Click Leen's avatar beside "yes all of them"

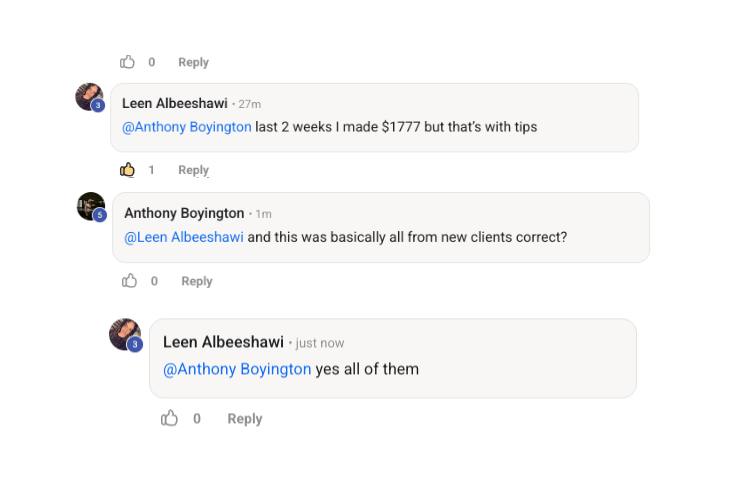point(124,334)
